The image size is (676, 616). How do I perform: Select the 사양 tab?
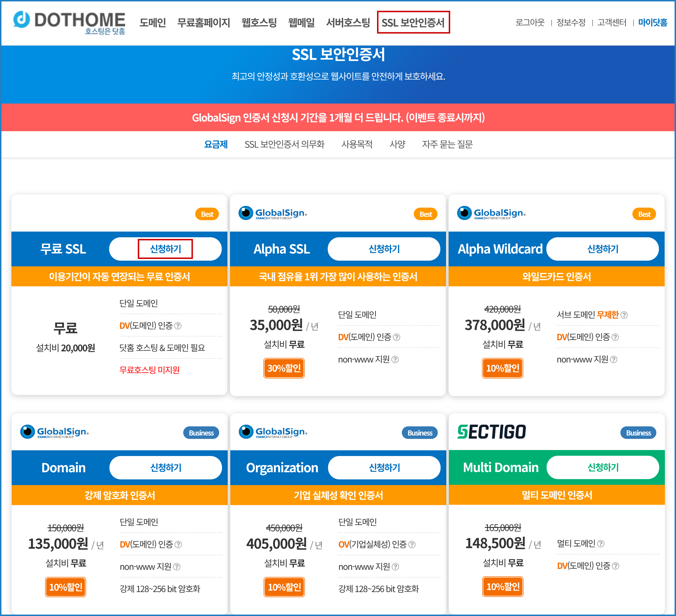point(397,144)
